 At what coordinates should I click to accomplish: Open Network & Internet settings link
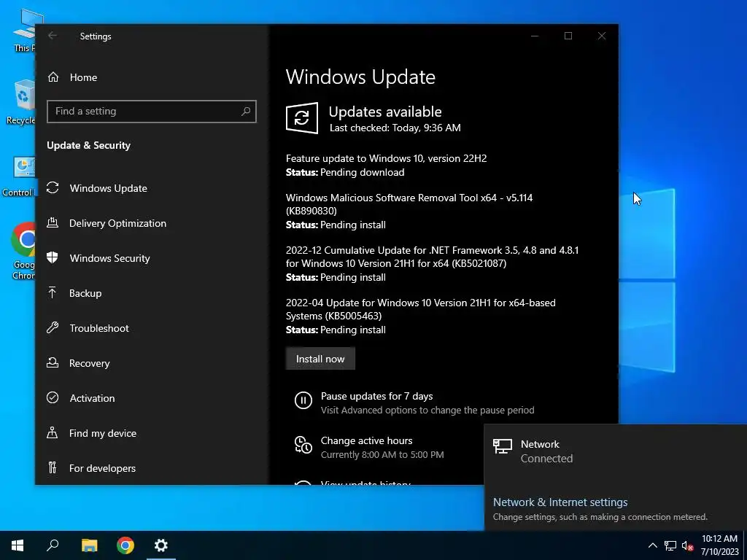point(560,502)
